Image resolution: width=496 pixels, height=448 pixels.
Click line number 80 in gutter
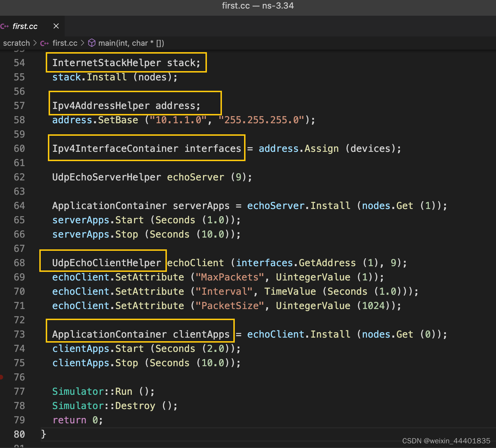tap(19, 434)
